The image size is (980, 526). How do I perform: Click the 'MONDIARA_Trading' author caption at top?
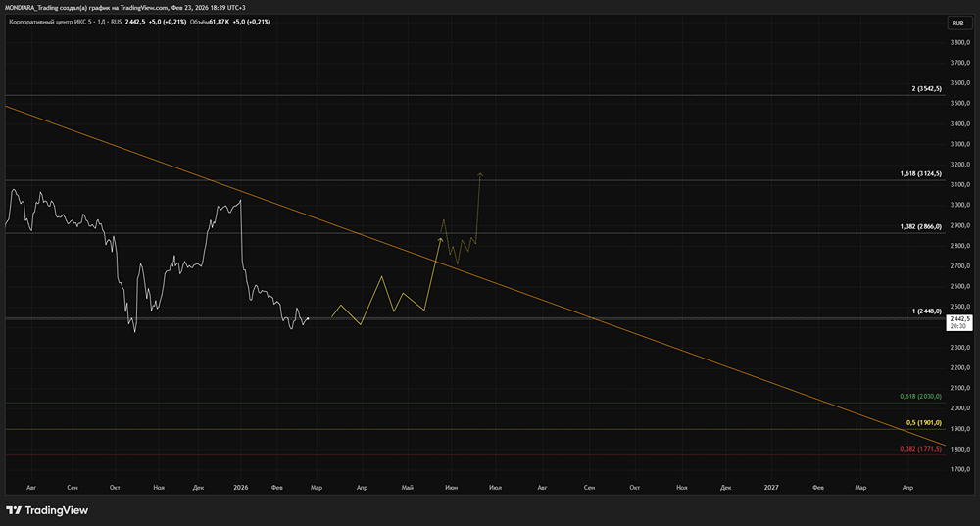[x=31, y=8]
